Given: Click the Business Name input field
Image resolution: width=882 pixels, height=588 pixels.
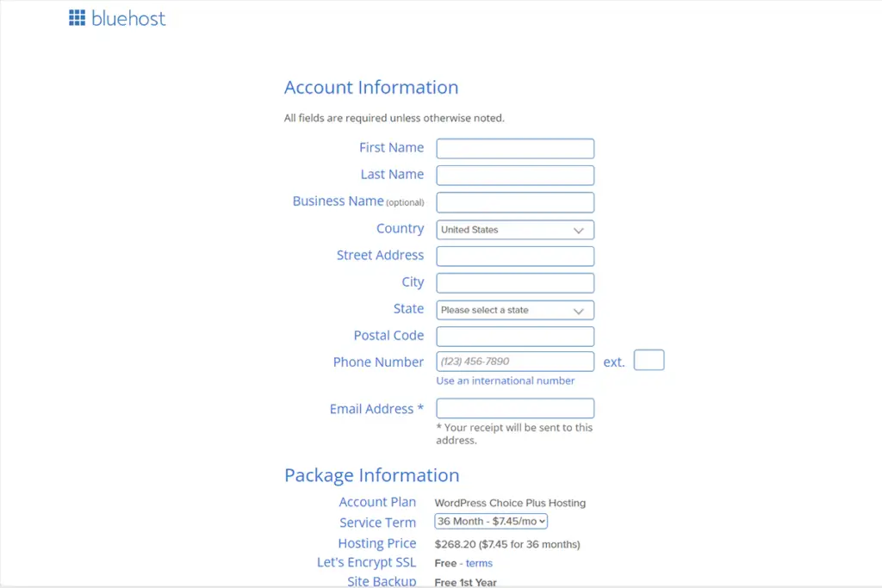Looking at the screenshot, I should 515,202.
